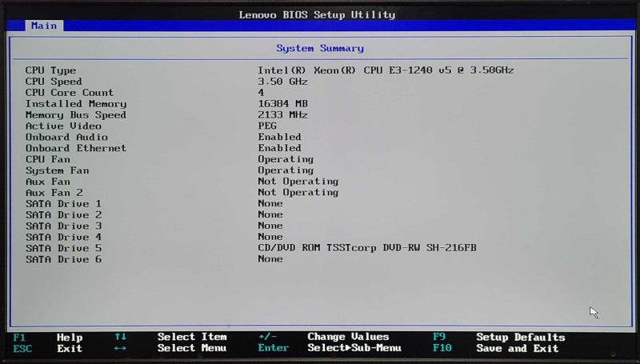Click the Change Values legend entry
This screenshot has width=640, height=364.
point(348,337)
